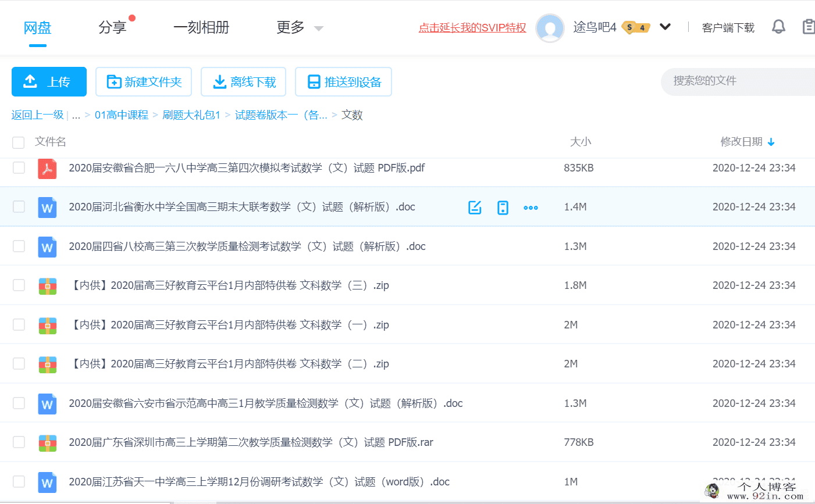
Task: Open 2020届四省八校高三第三次 doc file name
Action: click(247, 246)
